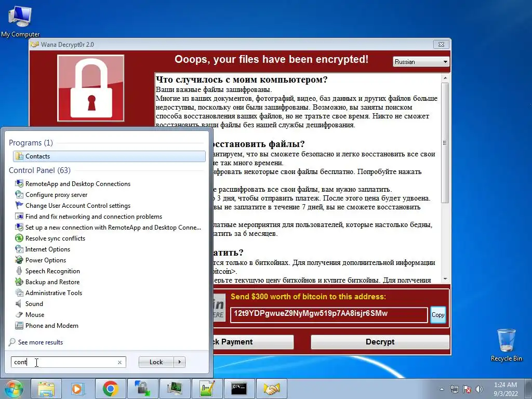Click the large padlock image
This screenshot has height=399, width=532.
(x=90, y=88)
